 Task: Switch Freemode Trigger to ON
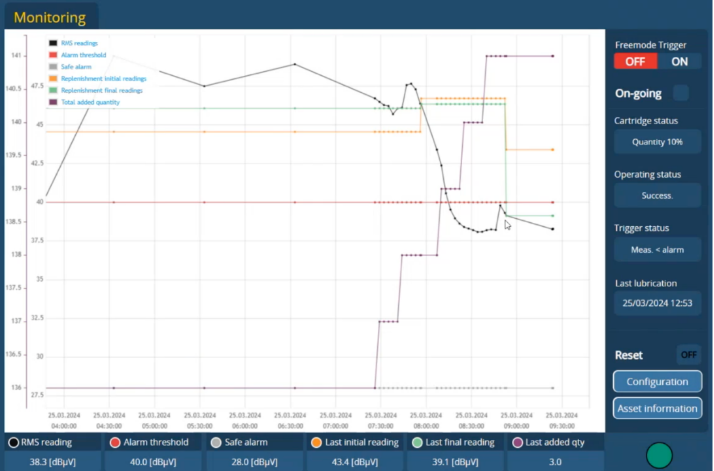pyautogui.click(x=680, y=61)
